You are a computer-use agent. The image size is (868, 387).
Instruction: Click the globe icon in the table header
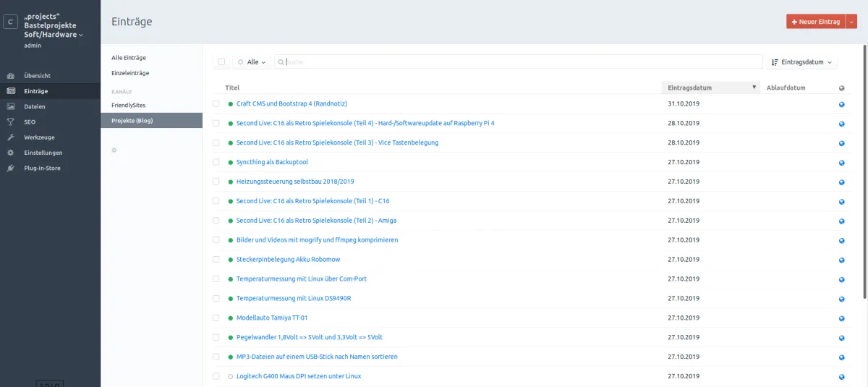click(842, 88)
